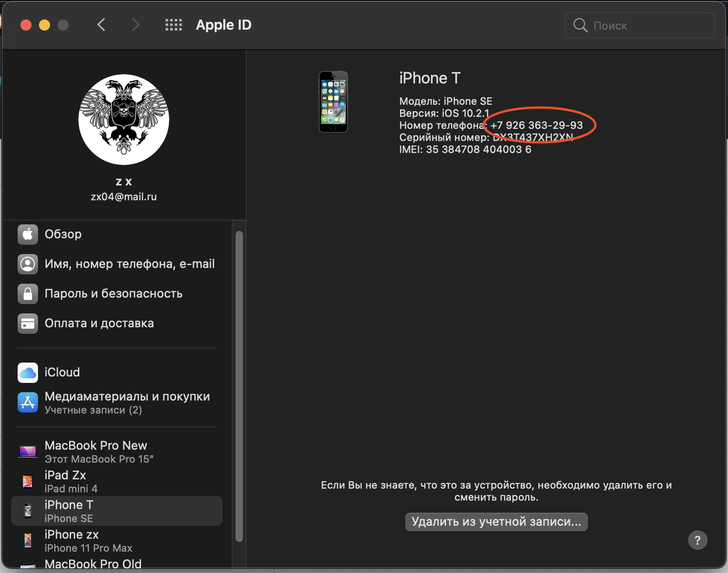Open the Обзор Apple logo icon
Screen dimensions: 728x573
[28, 234]
